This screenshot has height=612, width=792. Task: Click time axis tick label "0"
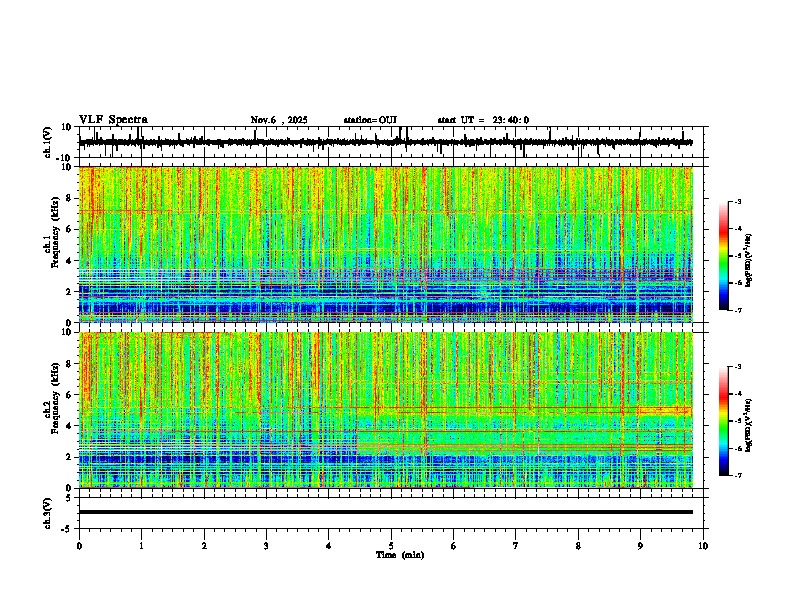point(79,546)
